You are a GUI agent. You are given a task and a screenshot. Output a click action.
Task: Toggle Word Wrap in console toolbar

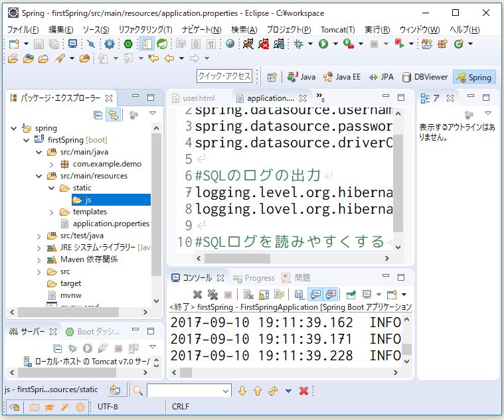pyautogui.click(x=279, y=295)
